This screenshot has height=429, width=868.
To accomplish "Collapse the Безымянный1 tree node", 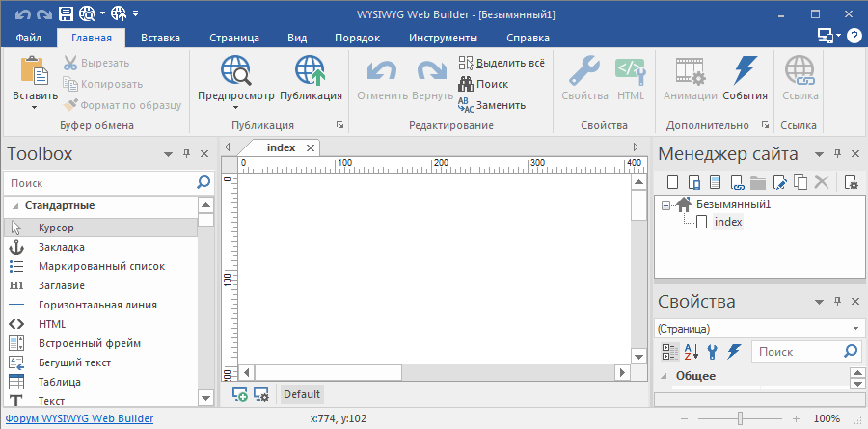I will tap(665, 204).
